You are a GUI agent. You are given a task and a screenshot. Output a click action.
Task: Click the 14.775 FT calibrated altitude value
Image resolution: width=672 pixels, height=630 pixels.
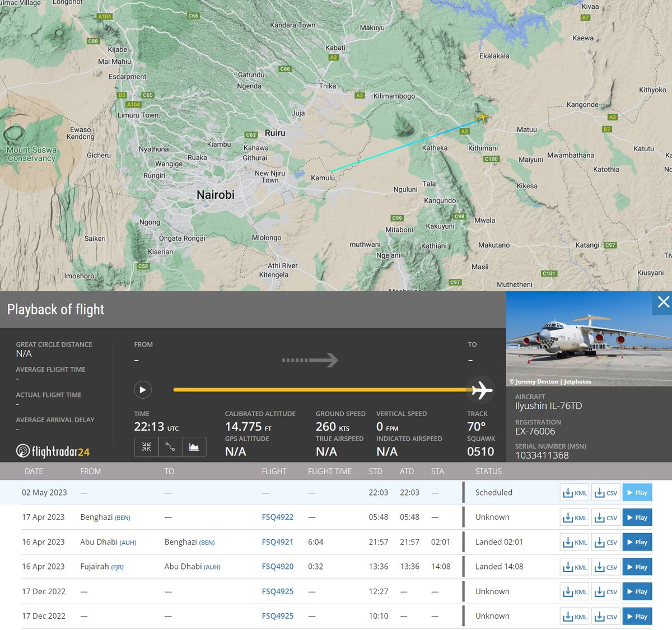[x=248, y=427]
